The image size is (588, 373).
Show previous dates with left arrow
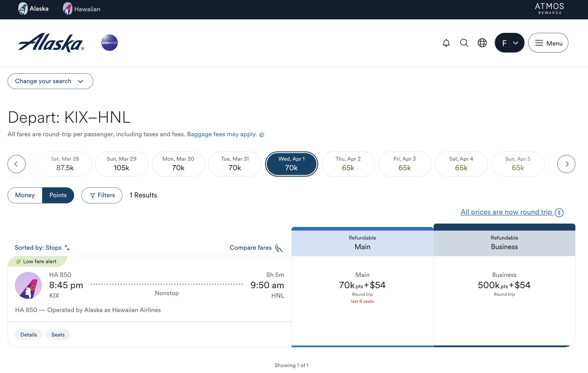pyautogui.click(x=16, y=164)
